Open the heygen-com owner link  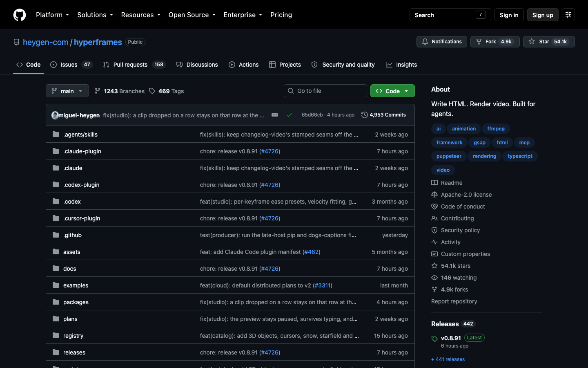tap(46, 42)
